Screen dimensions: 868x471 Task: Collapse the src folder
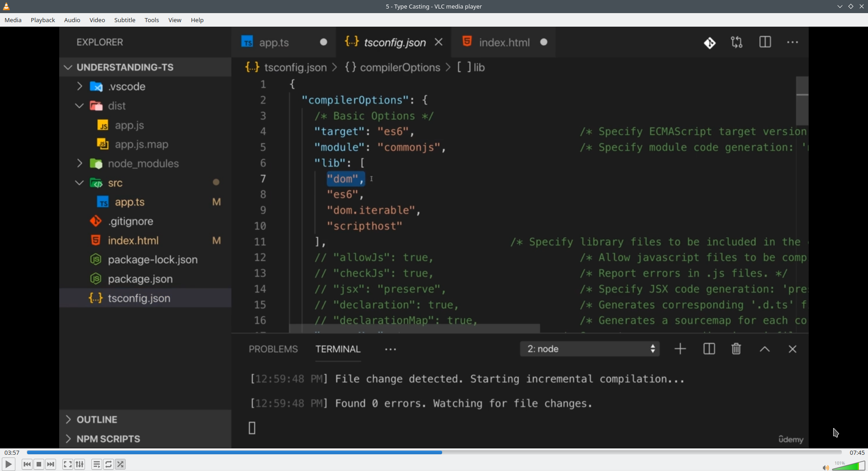pos(145,183)
